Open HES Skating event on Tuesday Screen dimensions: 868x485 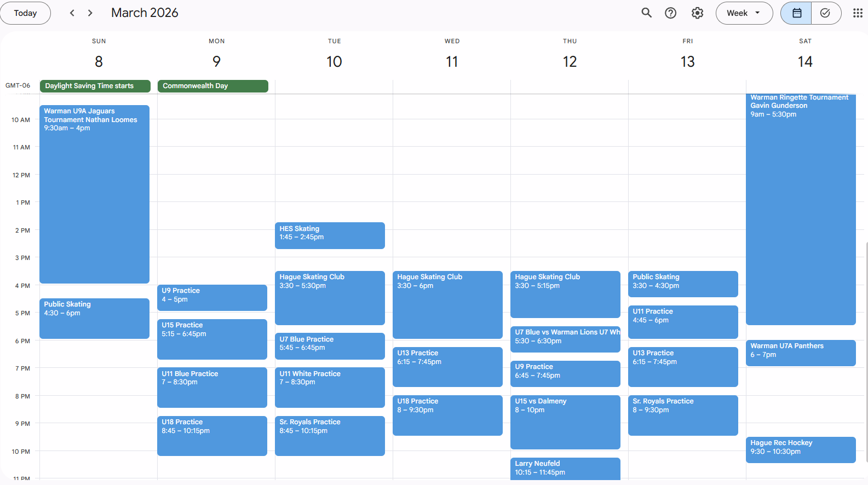(330, 235)
